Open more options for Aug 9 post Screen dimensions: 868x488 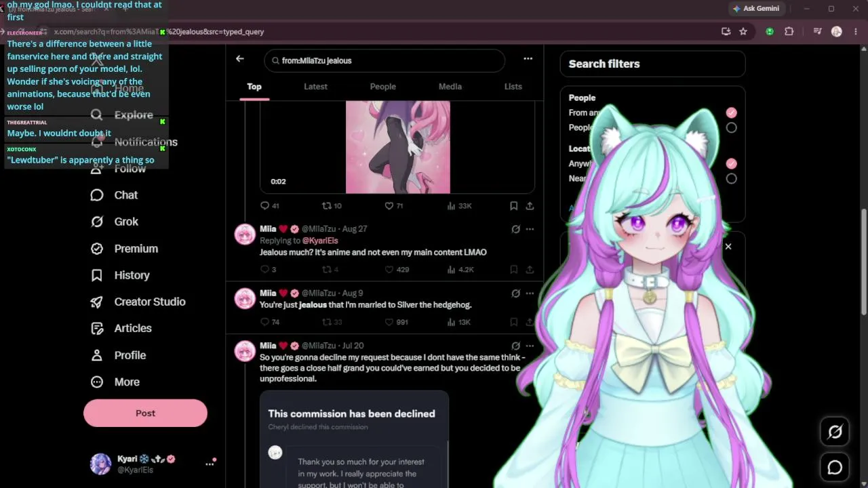click(x=530, y=293)
